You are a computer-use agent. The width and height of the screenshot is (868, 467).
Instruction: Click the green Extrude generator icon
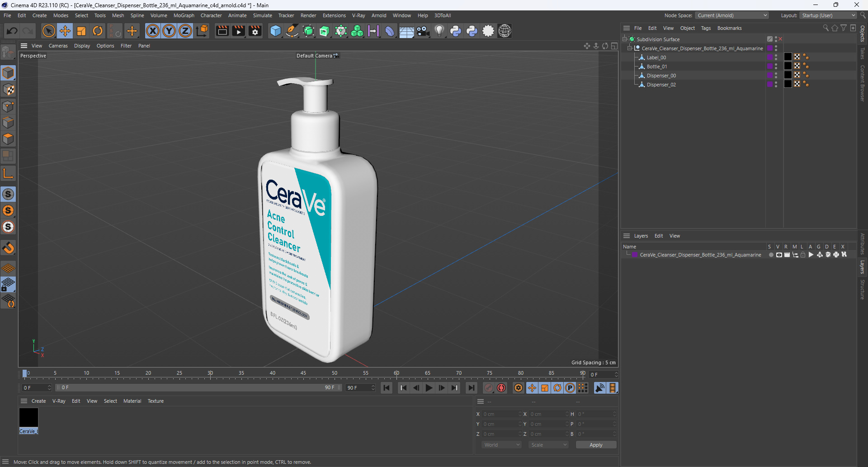pyautogui.click(x=325, y=31)
